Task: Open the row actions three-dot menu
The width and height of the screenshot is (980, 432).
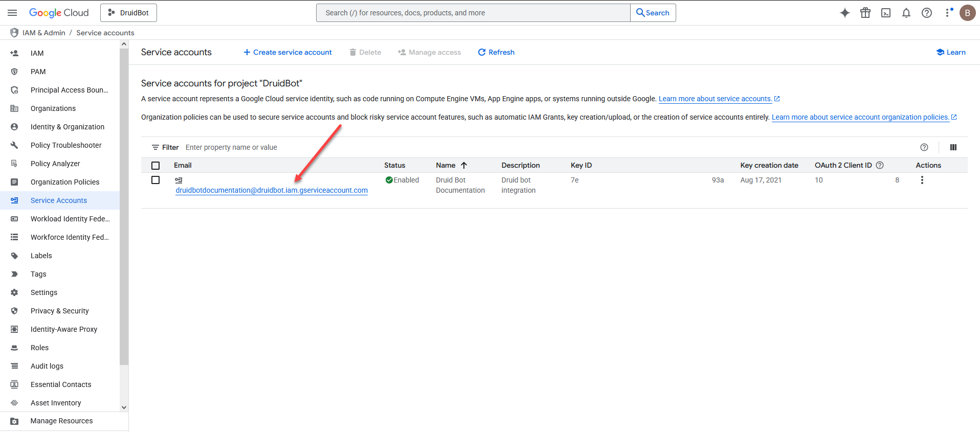Action: pos(922,180)
